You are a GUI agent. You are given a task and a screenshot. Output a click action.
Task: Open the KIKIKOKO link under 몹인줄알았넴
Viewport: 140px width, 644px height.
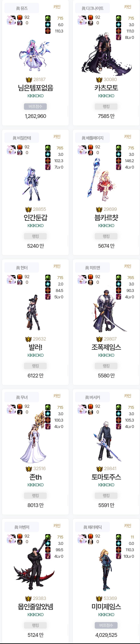(x=36, y=614)
